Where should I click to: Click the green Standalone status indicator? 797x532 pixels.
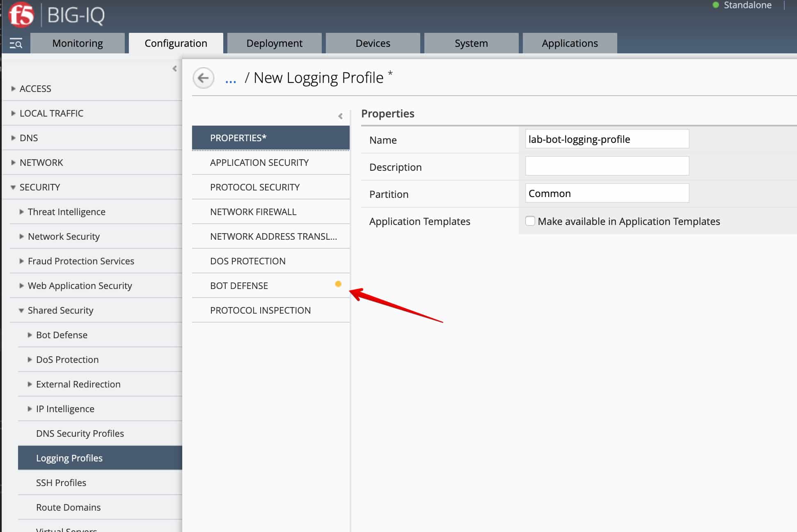[716, 5]
